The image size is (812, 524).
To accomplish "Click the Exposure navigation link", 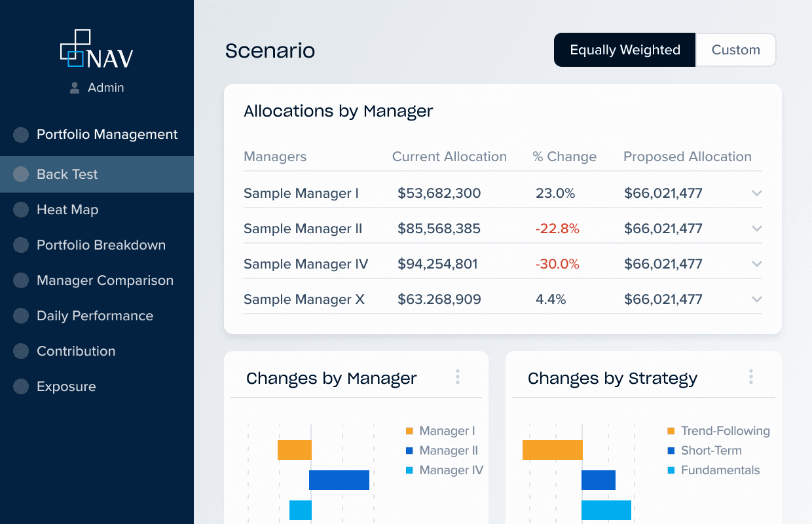I will coord(67,386).
